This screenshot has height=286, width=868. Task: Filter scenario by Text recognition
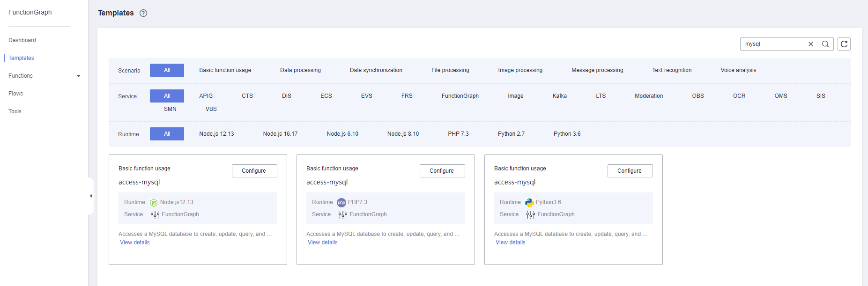[672, 70]
